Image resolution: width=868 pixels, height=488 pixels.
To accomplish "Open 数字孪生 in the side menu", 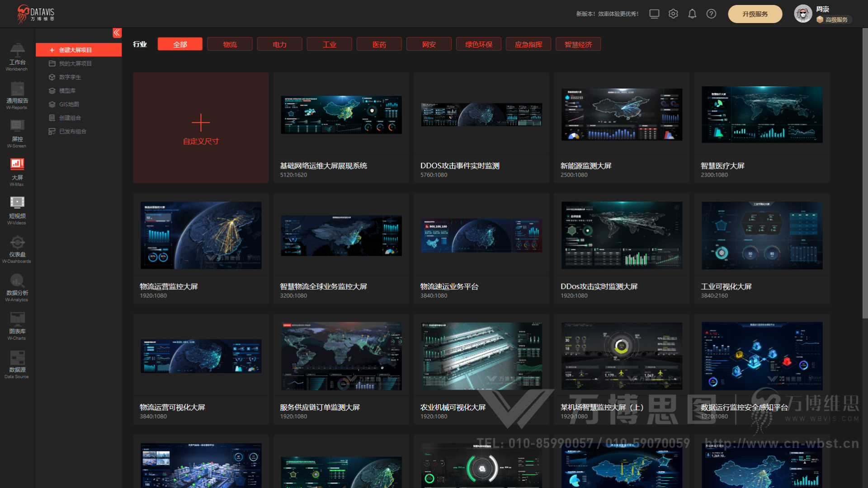I will (70, 77).
